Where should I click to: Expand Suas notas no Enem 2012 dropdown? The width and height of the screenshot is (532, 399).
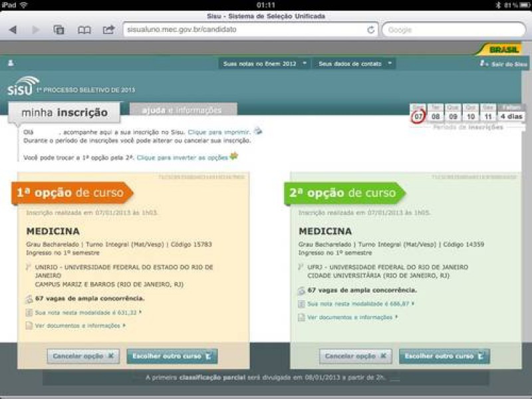tap(264, 63)
